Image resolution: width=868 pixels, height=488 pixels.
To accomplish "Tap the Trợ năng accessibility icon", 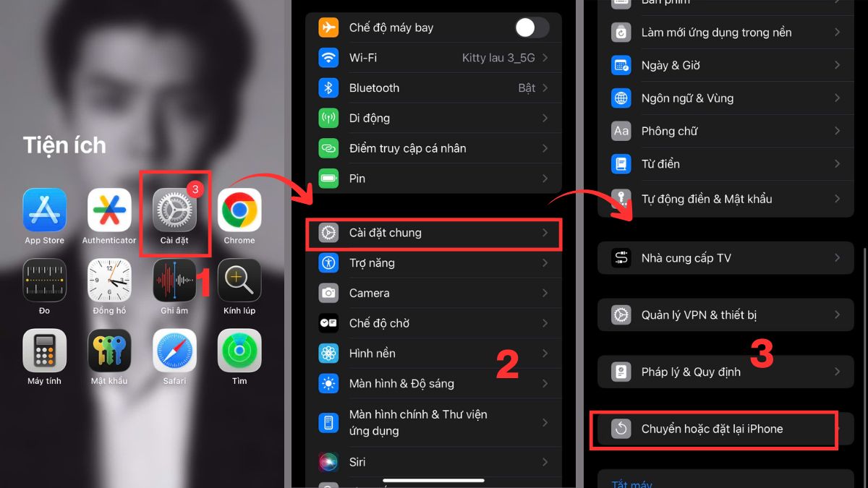I will point(329,262).
